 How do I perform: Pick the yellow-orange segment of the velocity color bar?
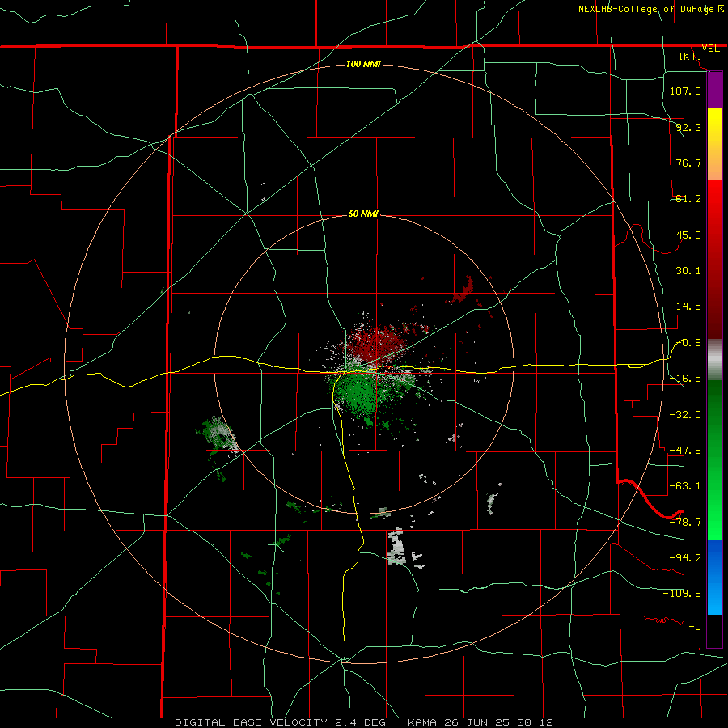pyautogui.click(x=714, y=144)
